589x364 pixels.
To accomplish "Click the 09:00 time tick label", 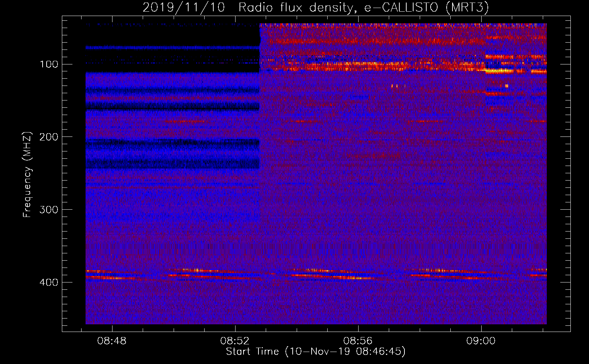I will 481,341.
